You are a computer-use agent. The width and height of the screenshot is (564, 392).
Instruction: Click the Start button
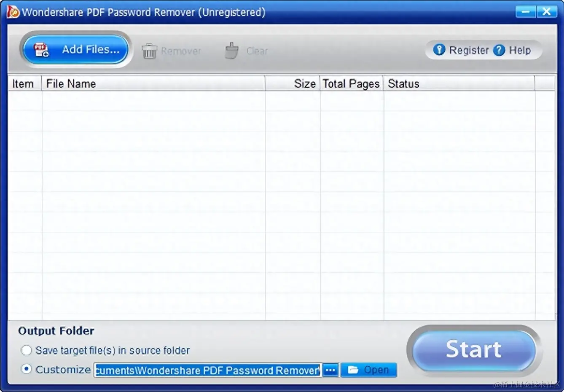474,350
